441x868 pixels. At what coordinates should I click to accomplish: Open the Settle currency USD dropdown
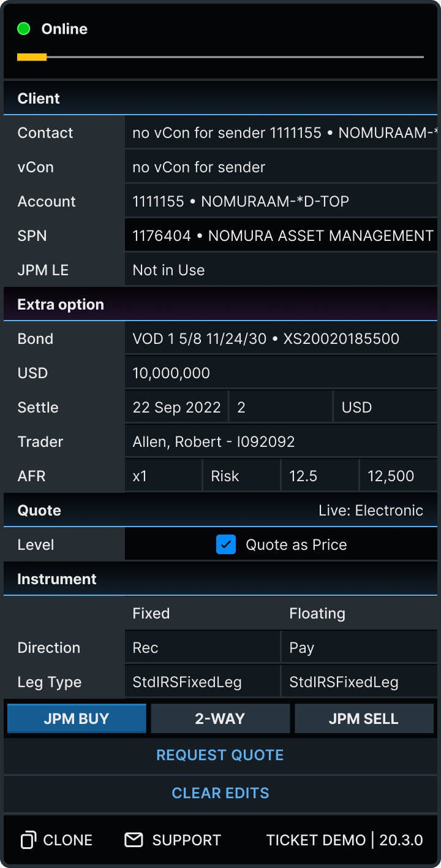pos(386,407)
